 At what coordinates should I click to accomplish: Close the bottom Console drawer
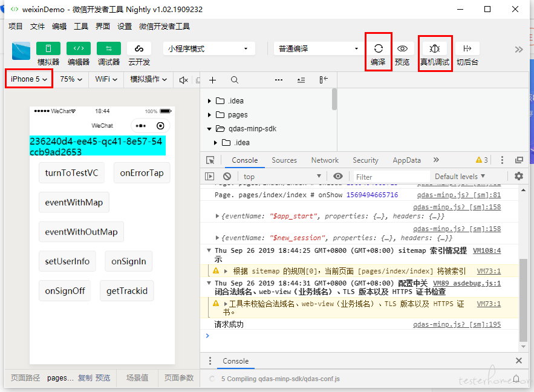tap(519, 361)
